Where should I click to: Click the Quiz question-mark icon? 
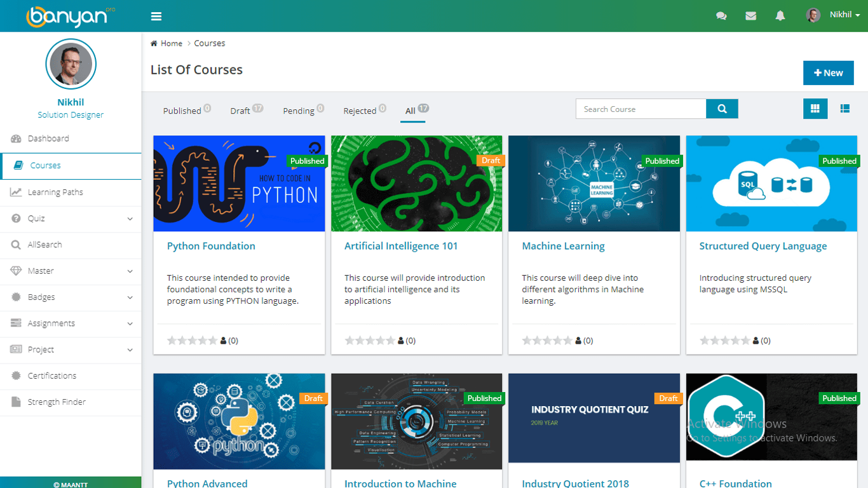pyautogui.click(x=16, y=218)
